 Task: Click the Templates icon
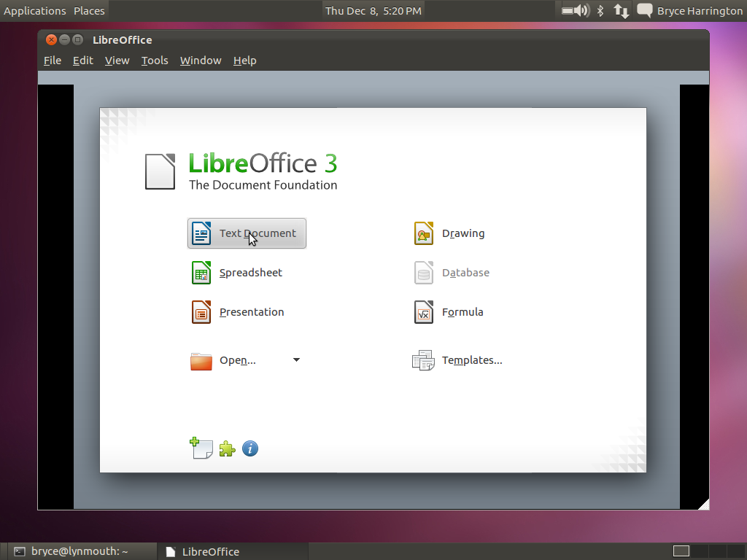coord(423,360)
